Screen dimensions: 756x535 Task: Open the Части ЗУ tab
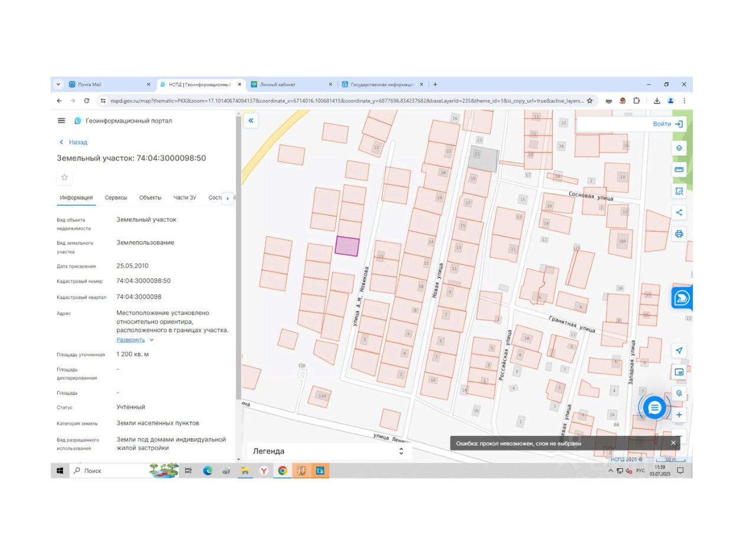coord(184,197)
